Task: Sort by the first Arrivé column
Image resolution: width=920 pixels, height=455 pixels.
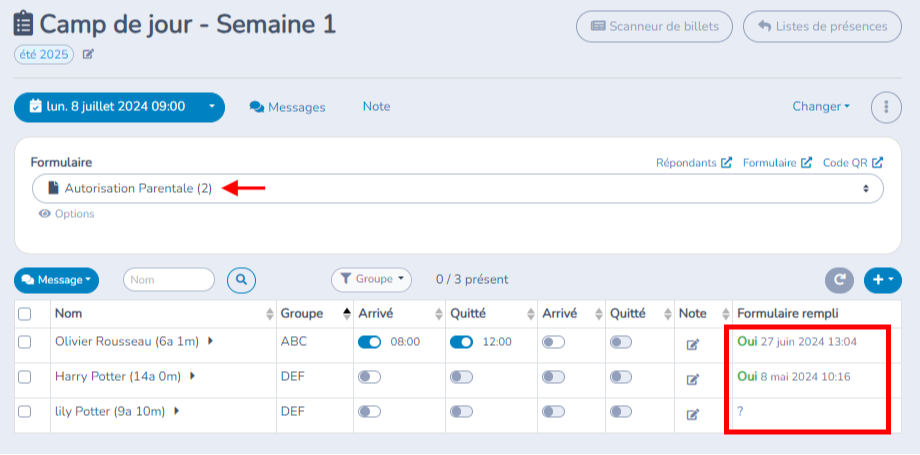Action: pyautogui.click(x=439, y=314)
